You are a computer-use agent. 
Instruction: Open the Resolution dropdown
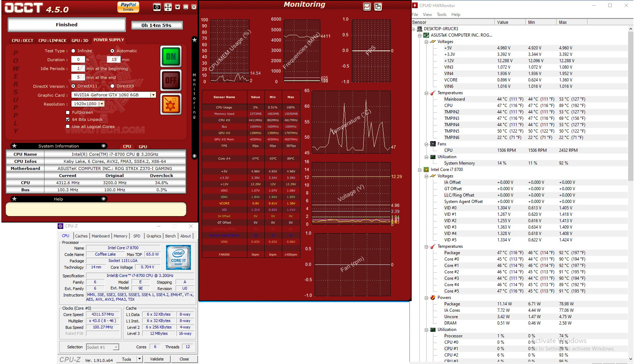pyautogui.click(x=102, y=104)
